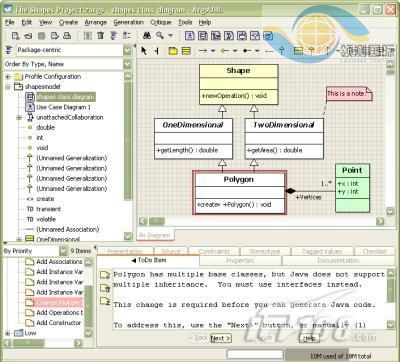Select the Association arrow tool
Screen dimensions: 400x362
click(203, 51)
